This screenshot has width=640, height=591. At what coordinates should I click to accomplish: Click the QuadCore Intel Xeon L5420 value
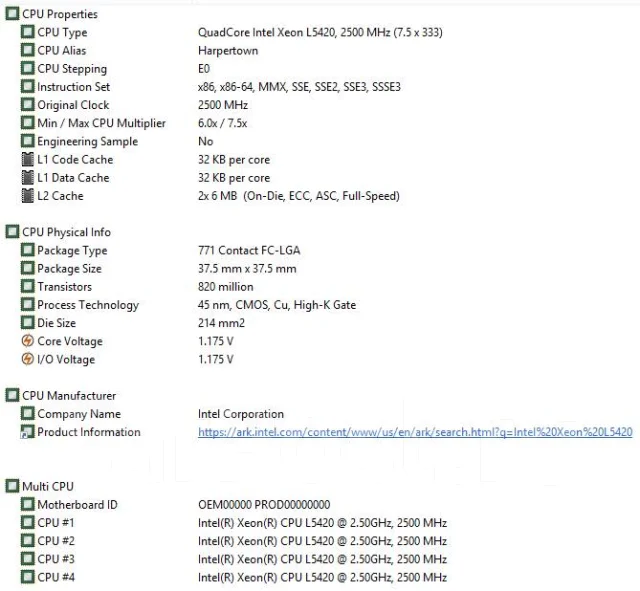point(320,32)
